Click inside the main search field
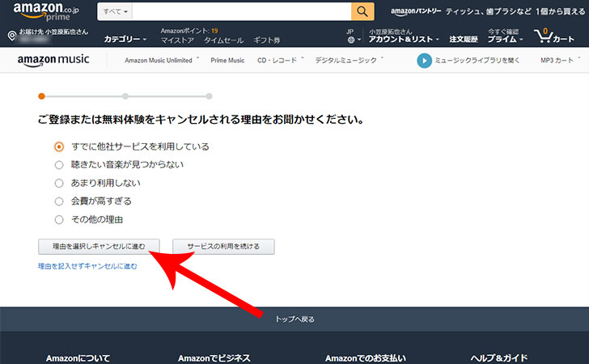Screen dimensions: 589x364 pos(242,11)
